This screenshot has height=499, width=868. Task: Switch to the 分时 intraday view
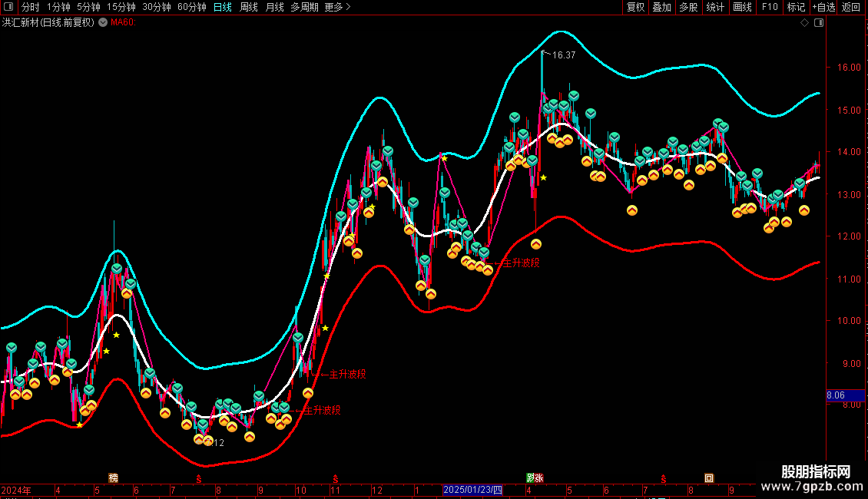(31, 7)
